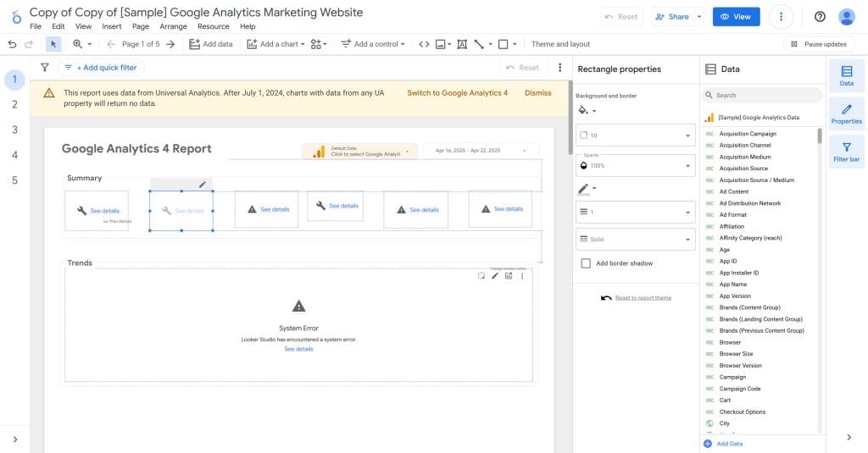
Task: Open the border style dropdown showing Solid
Action: coord(636,240)
